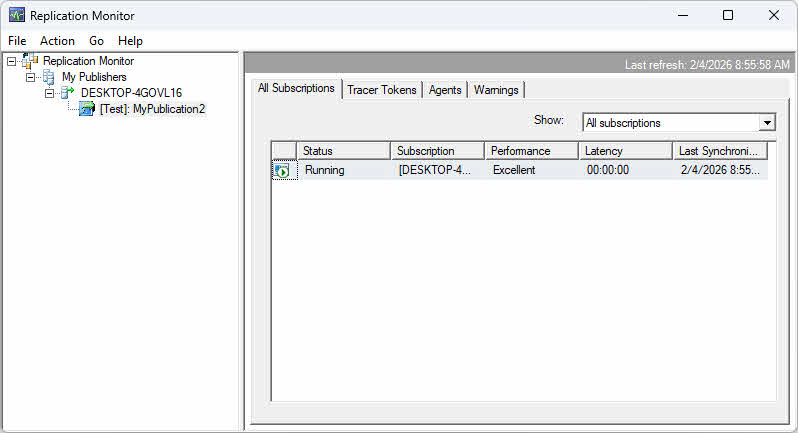Viewport: 798px width, 433px height.
Task: Select the Replication Monitor tree label
Action: click(x=89, y=61)
